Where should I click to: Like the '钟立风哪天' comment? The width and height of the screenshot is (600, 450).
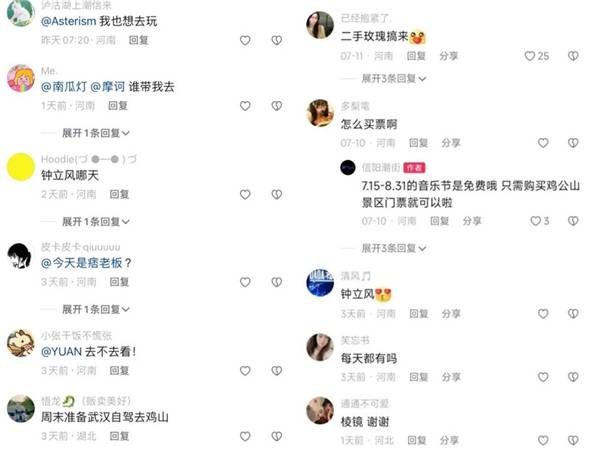point(245,195)
